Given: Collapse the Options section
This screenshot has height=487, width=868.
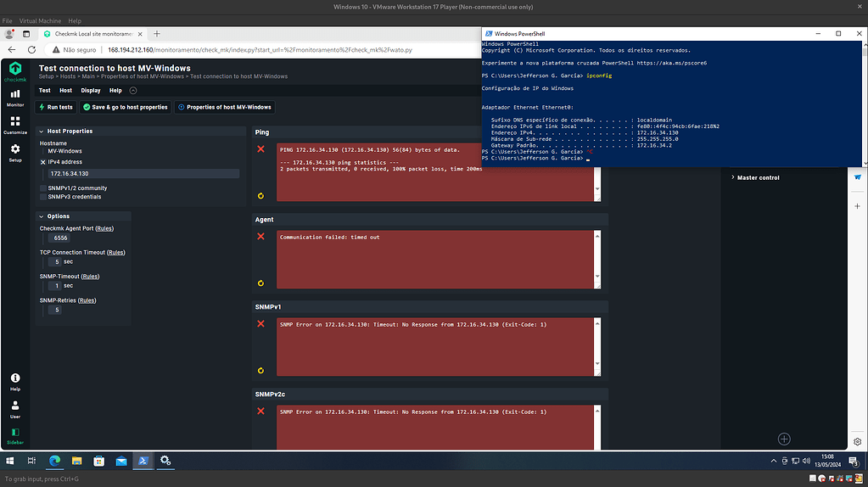Looking at the screenshot, I should pyautogui.click(x=42, y=216).
